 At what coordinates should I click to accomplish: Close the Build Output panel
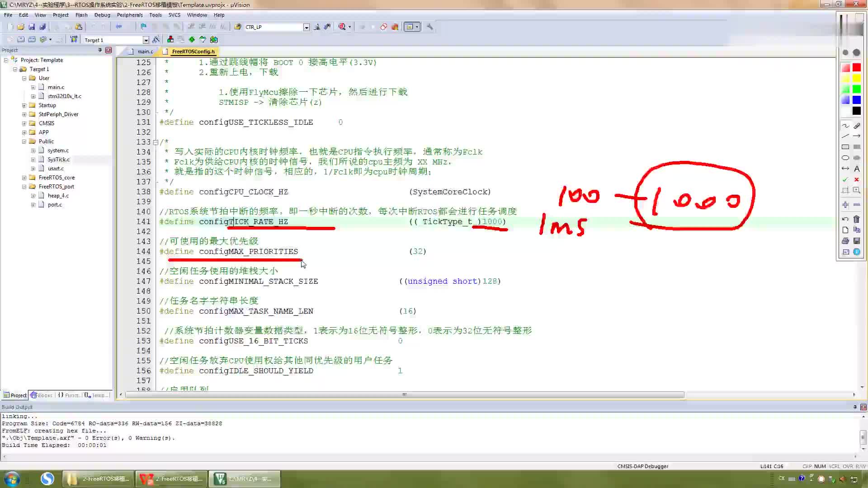pos(863,407)
